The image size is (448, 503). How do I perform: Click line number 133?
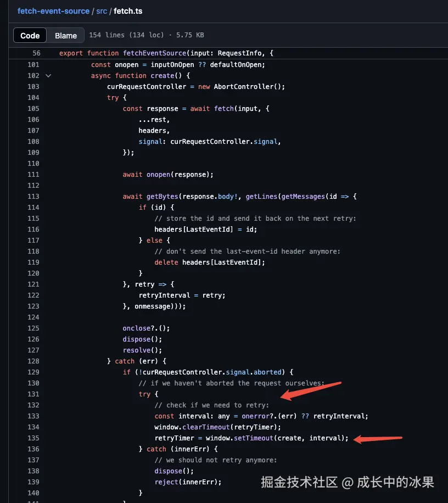pos(33,416)
